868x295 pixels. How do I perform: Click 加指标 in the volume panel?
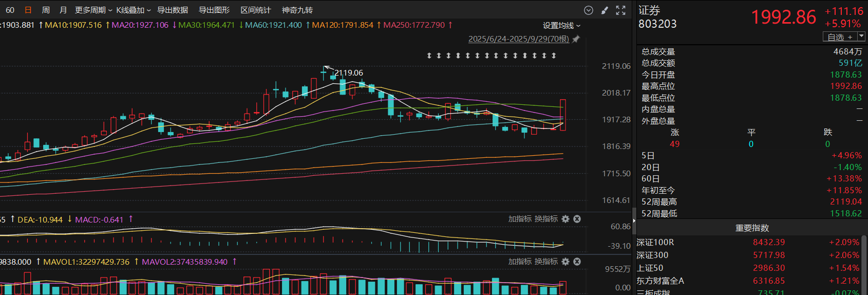(520, 262)
